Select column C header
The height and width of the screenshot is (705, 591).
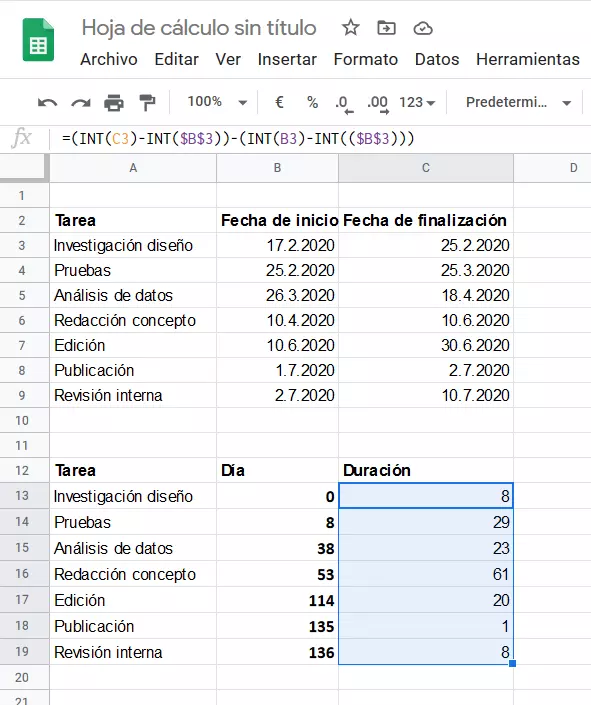click(426, 168)
